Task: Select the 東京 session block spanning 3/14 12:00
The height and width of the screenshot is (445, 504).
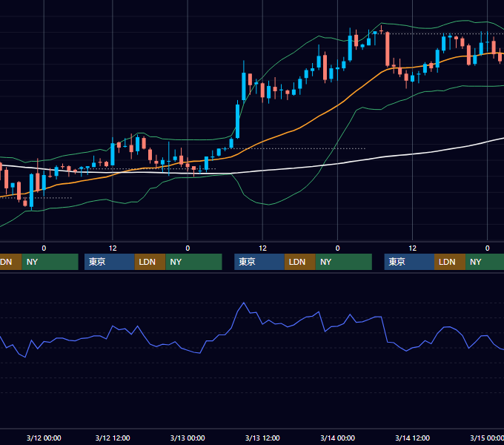Action: 409,262
